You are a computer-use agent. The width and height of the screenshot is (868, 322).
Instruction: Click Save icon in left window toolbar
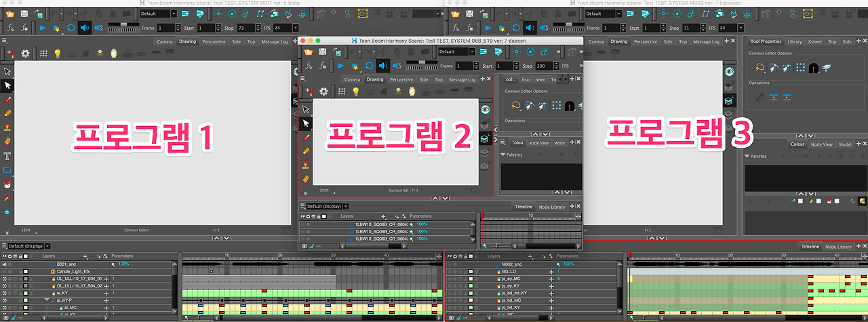click(x=24, y=14)
